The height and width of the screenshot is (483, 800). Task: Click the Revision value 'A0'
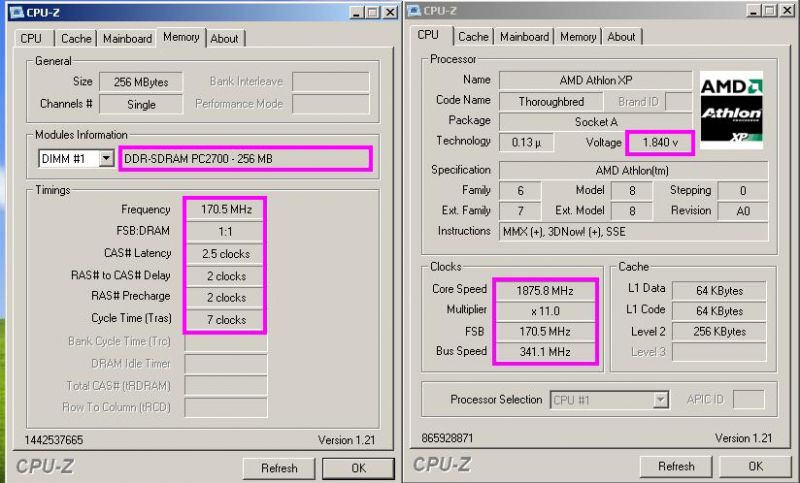tap(742, 211)
